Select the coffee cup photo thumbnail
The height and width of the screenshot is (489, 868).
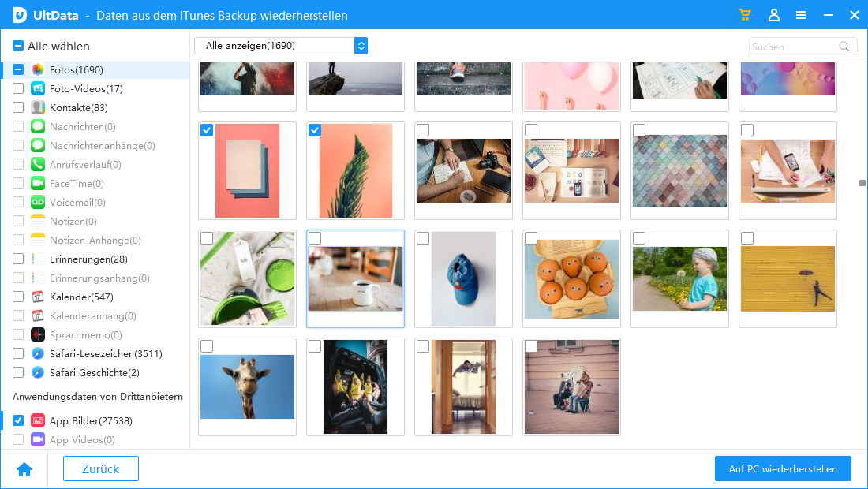pyautogui.click(x=355, y=278)
